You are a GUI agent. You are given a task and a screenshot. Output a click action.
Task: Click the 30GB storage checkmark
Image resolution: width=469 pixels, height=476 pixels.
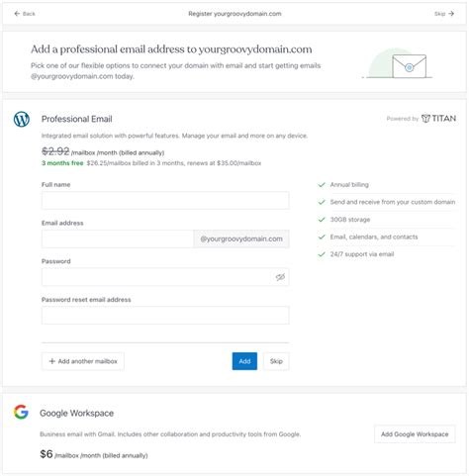(x=322, y=220)
